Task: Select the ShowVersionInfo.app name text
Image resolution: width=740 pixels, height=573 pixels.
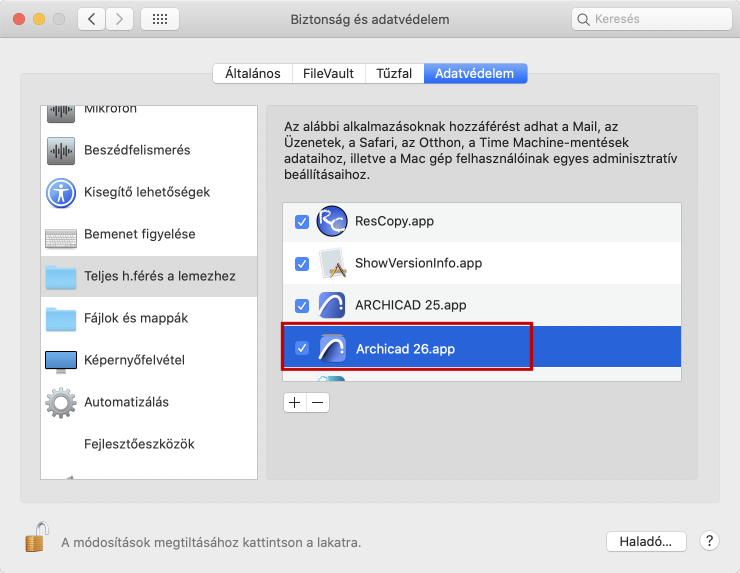Action: (418, 263)
